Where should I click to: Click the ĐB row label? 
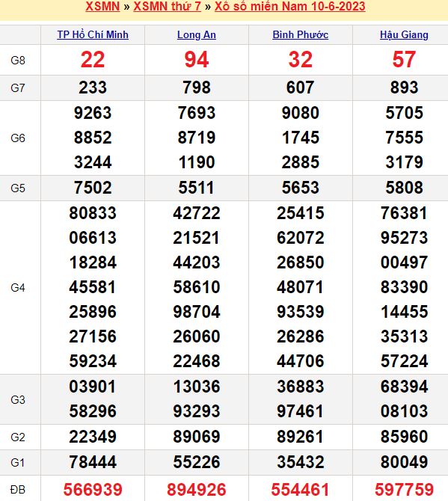pos(17,490)
